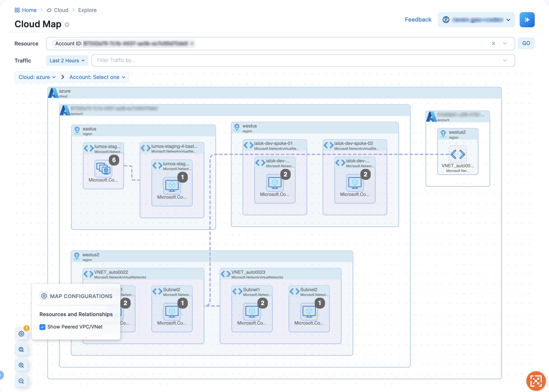Viewport: 549px width, 392px height.
Task: Click the Feedback link
Action: tap(418, 20)
